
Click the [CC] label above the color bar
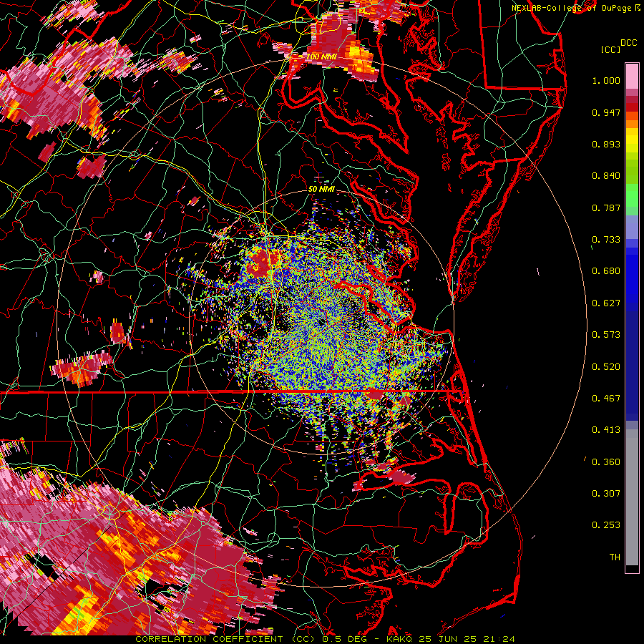[610, 49]
